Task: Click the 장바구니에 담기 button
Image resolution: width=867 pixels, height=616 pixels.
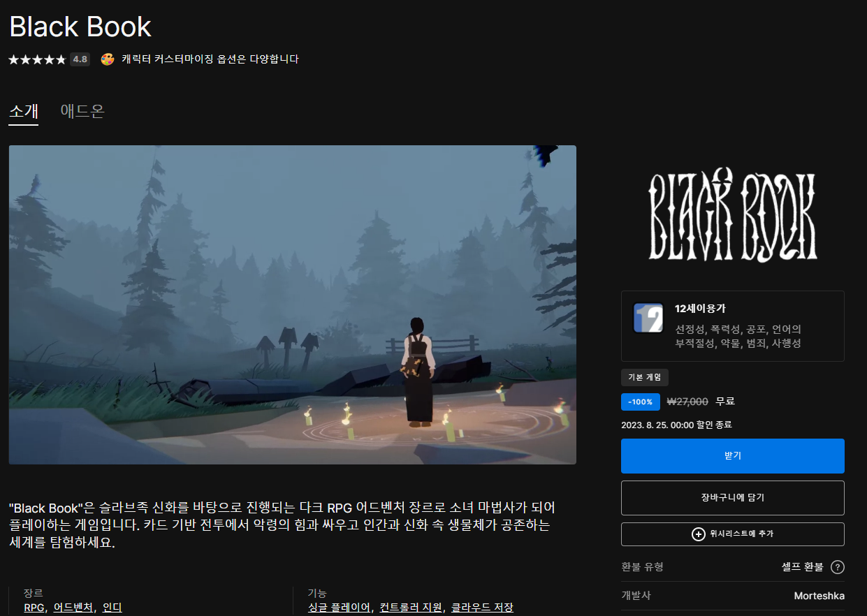Action: (732, 498)
